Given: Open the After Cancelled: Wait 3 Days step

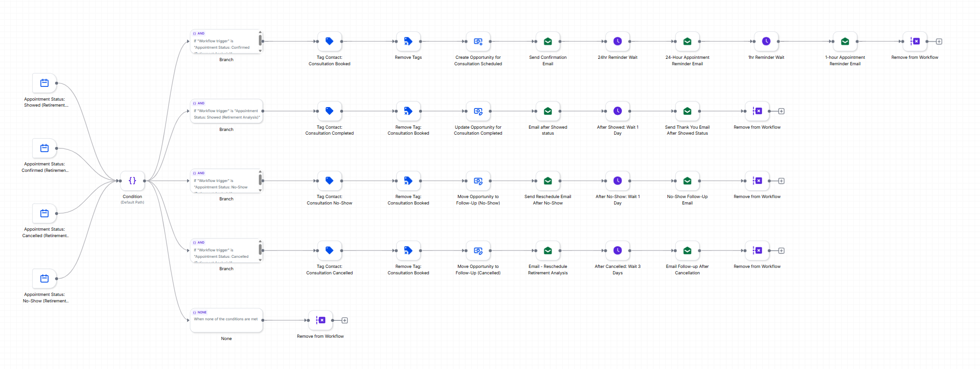Looking at the screenshot, I should (618, 250).
